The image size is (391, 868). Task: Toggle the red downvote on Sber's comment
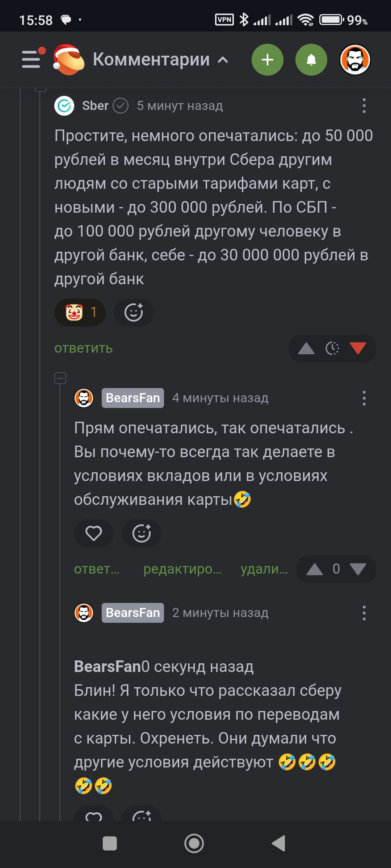pos(358,348)
